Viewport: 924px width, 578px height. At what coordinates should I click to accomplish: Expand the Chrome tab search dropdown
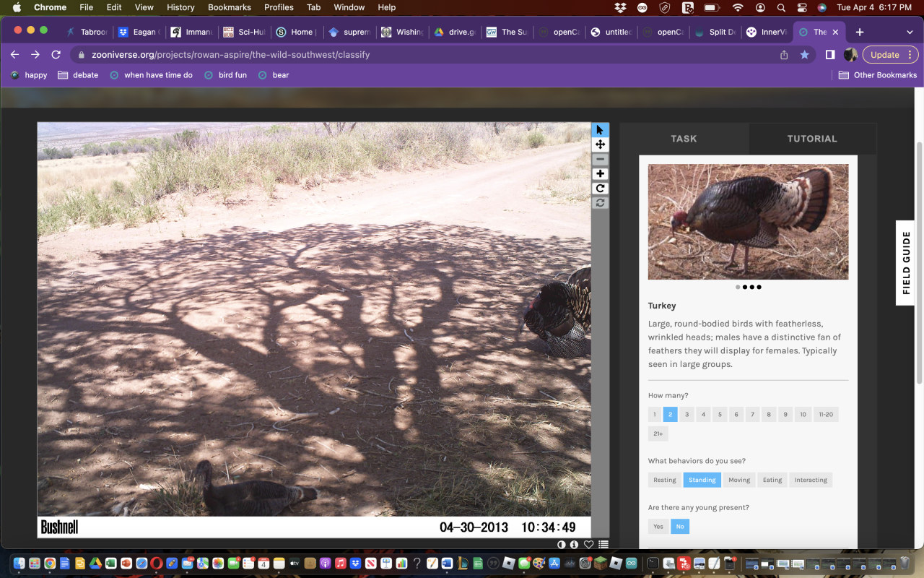[x=910, y=32]
